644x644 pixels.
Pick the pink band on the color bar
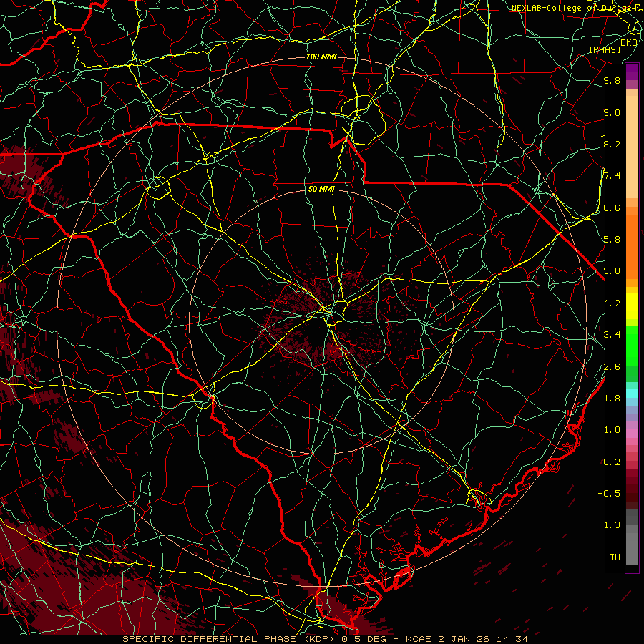[x=632, y=433]
